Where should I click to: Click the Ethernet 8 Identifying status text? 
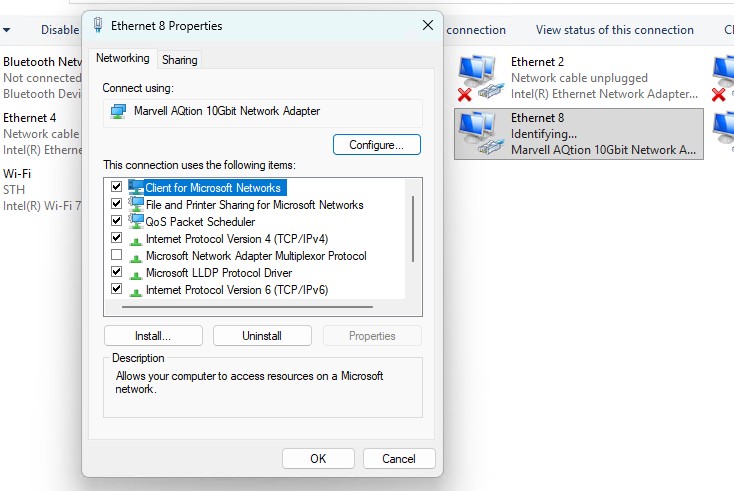click(543, 134)
